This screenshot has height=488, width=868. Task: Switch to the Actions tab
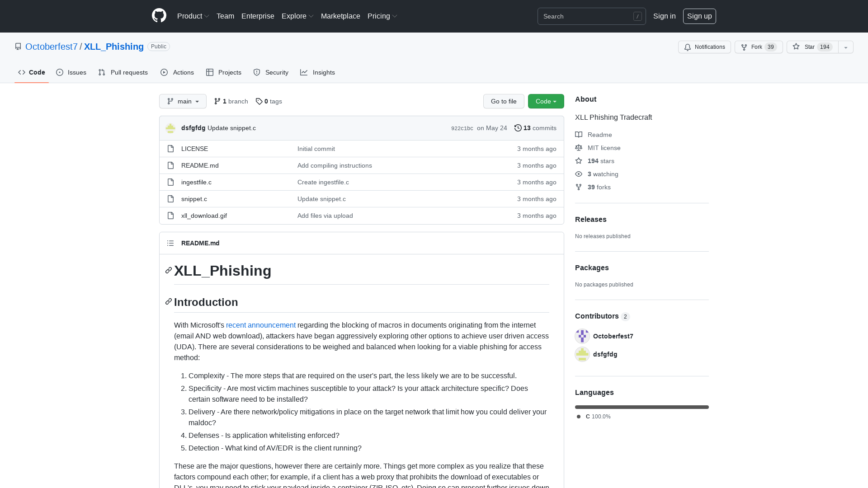[177, 72]
